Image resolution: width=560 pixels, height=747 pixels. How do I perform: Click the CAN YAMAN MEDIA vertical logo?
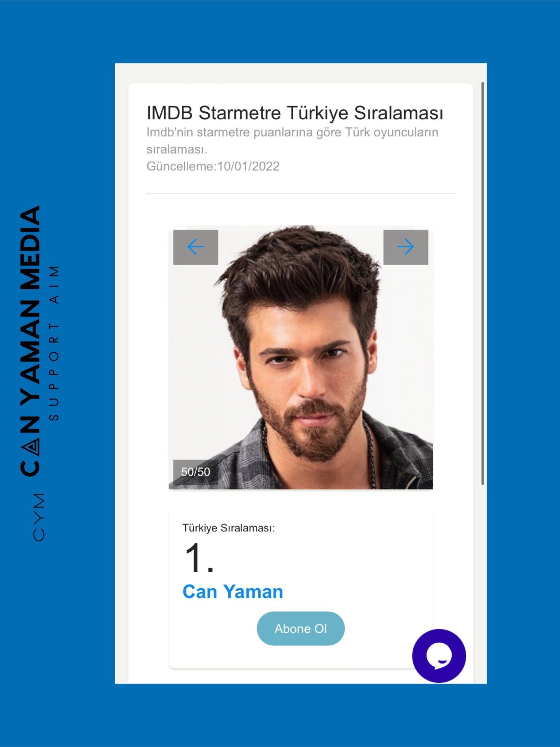pyautogui.click(x=30, y=341)
